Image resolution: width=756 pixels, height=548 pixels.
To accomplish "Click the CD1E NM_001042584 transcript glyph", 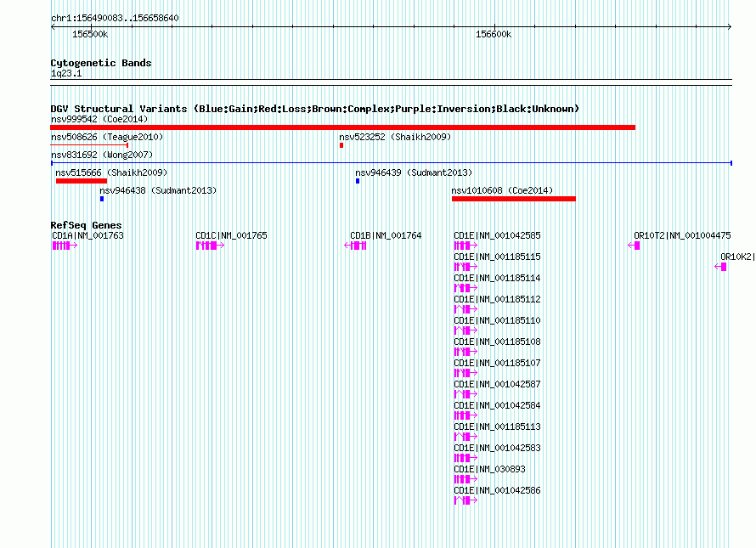I will [x=465, y=415].
